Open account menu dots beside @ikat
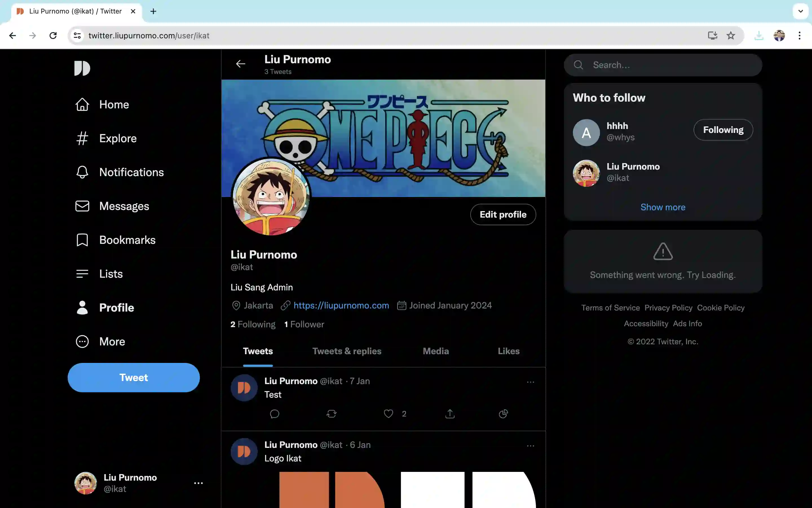Viewport: 812px width, 508px height. [x=198, y=483]
